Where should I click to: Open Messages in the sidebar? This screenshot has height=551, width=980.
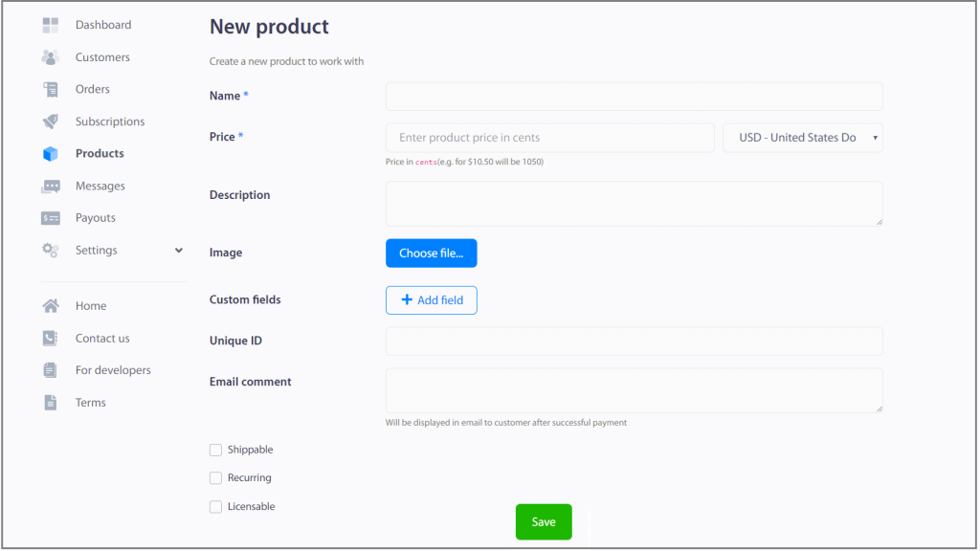click(x=100, y=187)
